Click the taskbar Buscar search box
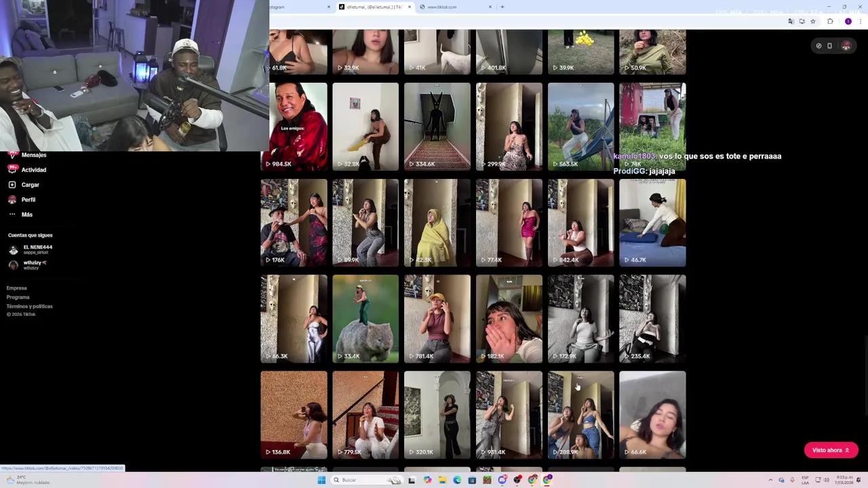Viewport: 868px width, 488px height. pos(367,480)
